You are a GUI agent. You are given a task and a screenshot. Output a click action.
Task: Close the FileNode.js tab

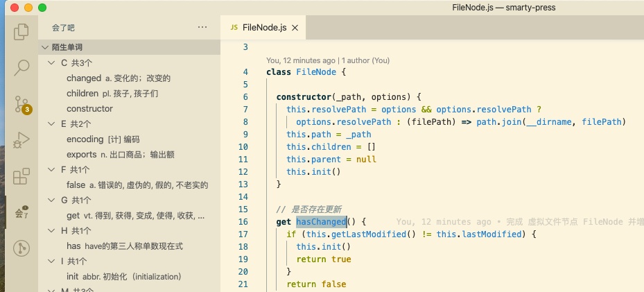[x=295, y=28]
